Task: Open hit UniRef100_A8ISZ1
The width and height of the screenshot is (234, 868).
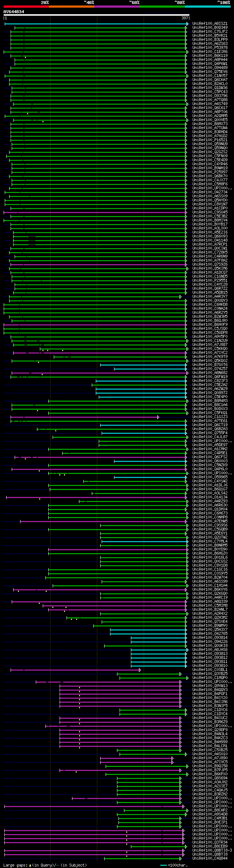Action: tap(210, 24)
